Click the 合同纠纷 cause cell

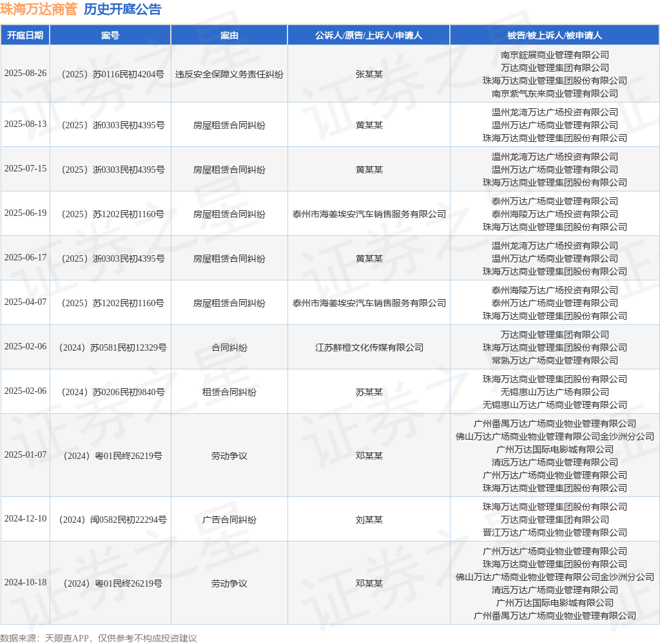[x=229, y=347]
